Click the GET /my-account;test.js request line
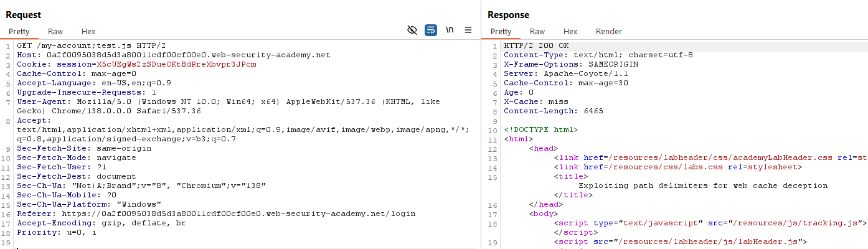The width and height of the screenshot is (868, 249). click(91, 46)
